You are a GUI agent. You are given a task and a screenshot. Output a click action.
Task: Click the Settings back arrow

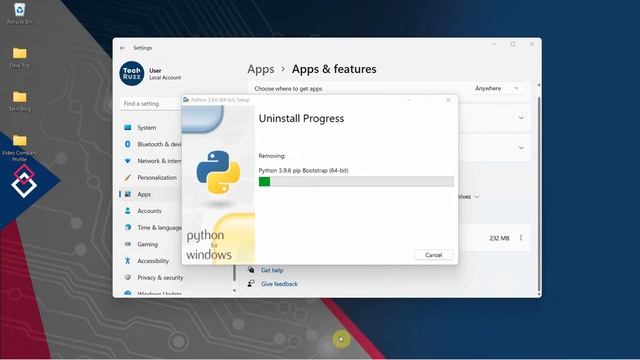tap(122, 48)
